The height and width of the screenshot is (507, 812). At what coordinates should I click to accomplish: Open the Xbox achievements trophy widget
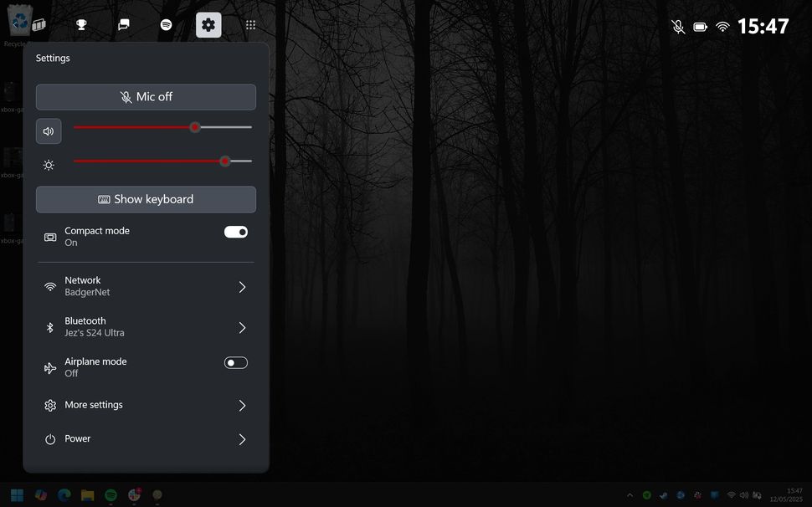(81, 24)
